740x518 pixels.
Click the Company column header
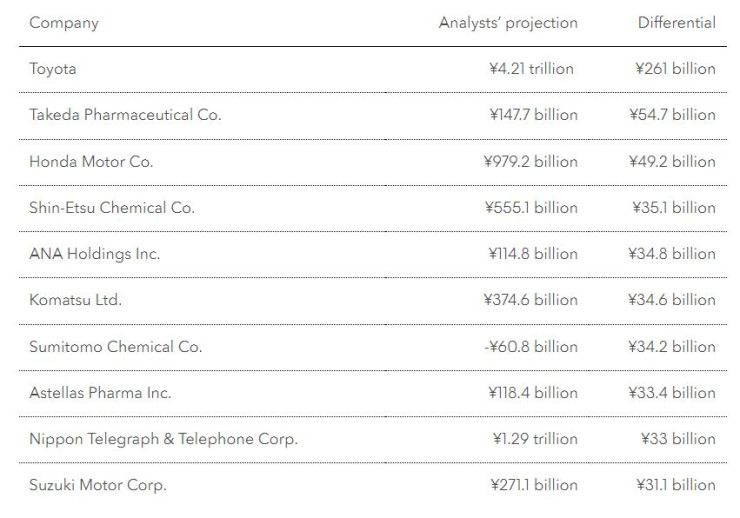tap(64, 23)
